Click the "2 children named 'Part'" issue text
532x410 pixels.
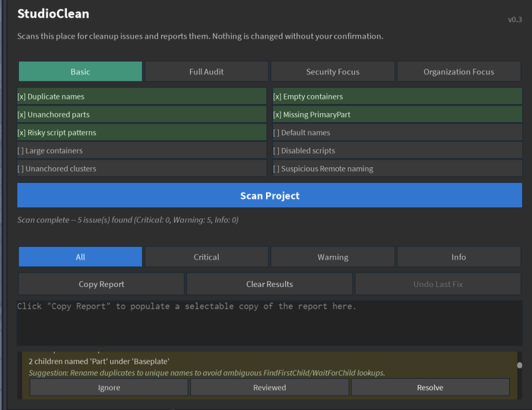point(99,361)
